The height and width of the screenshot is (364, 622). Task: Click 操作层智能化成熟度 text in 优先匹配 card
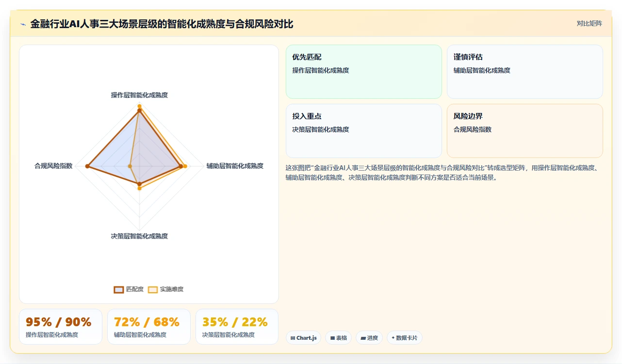pyautogui.click(x=321, y=70)
